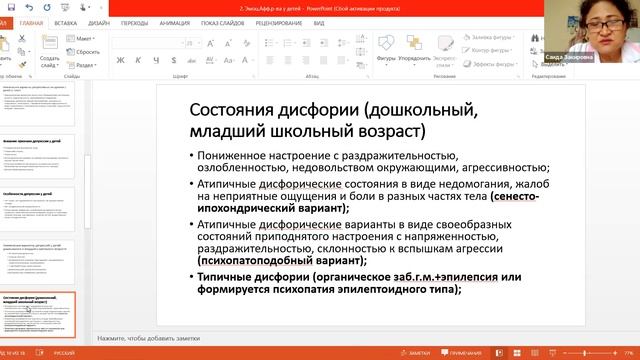Undo the last action
Viewport: 640px width, 360px height.
pyautogui.click(x=29, y=7)
